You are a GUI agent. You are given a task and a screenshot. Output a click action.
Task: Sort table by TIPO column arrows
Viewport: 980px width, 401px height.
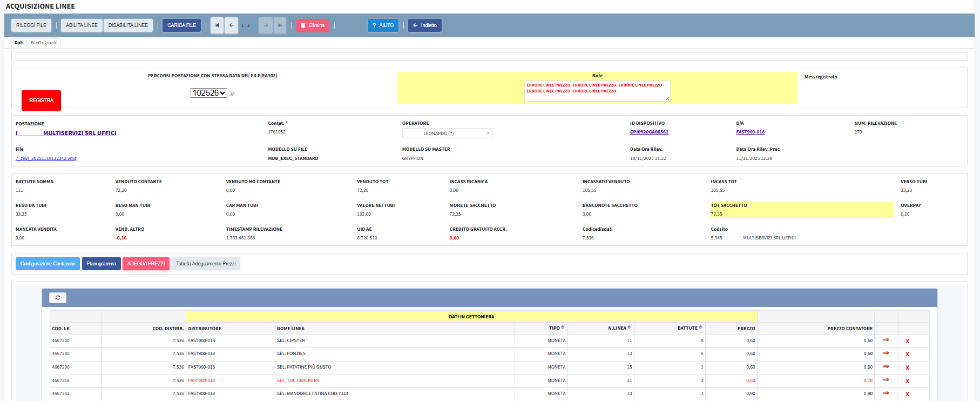click(x=563, y=328)
